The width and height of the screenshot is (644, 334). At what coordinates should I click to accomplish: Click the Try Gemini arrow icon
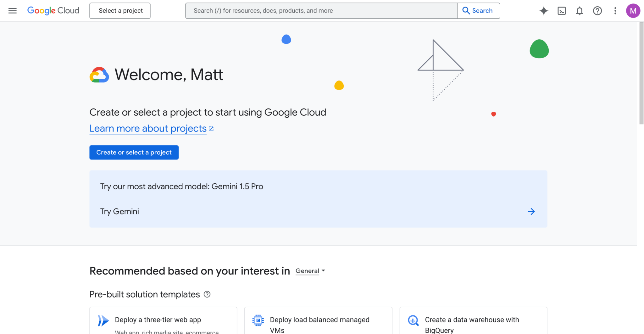coord(531,211)
